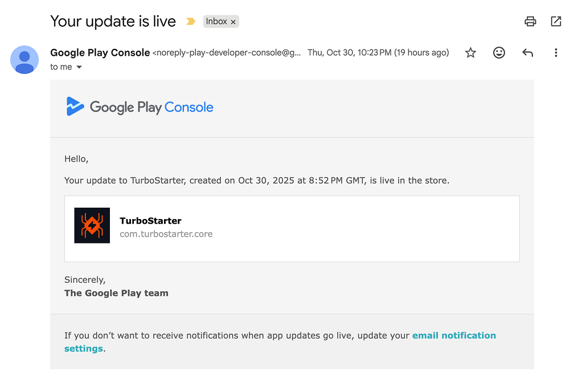Click the sender name Google Play Console
This screenshot has height=392, width=574.
(100, 52)
